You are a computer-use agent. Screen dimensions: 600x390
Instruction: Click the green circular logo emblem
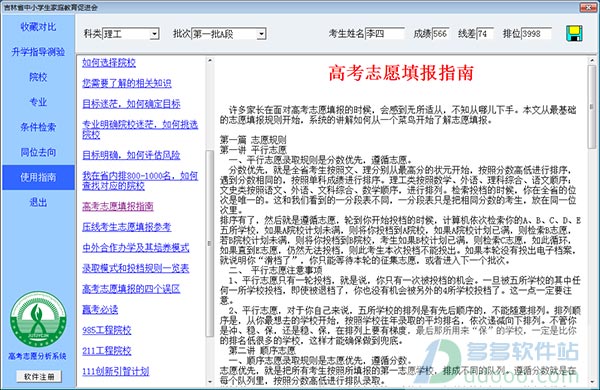pyautogui.click(x=38, y=319)
